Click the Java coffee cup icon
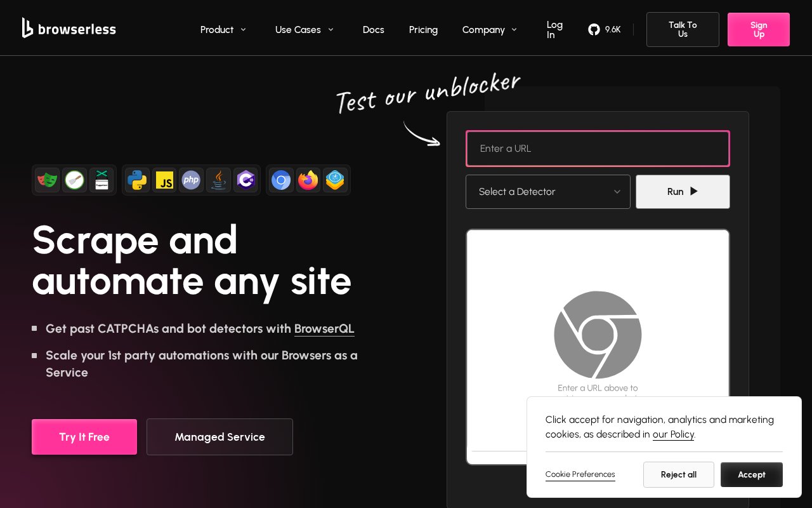This screenshot has height=508, width=812. [x=218, y=180]
